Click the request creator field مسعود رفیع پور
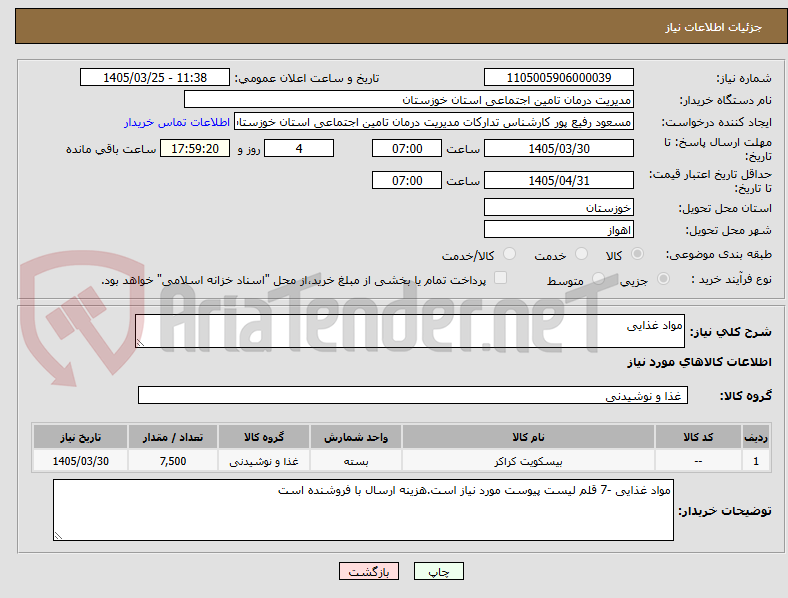 coord(434,122)
